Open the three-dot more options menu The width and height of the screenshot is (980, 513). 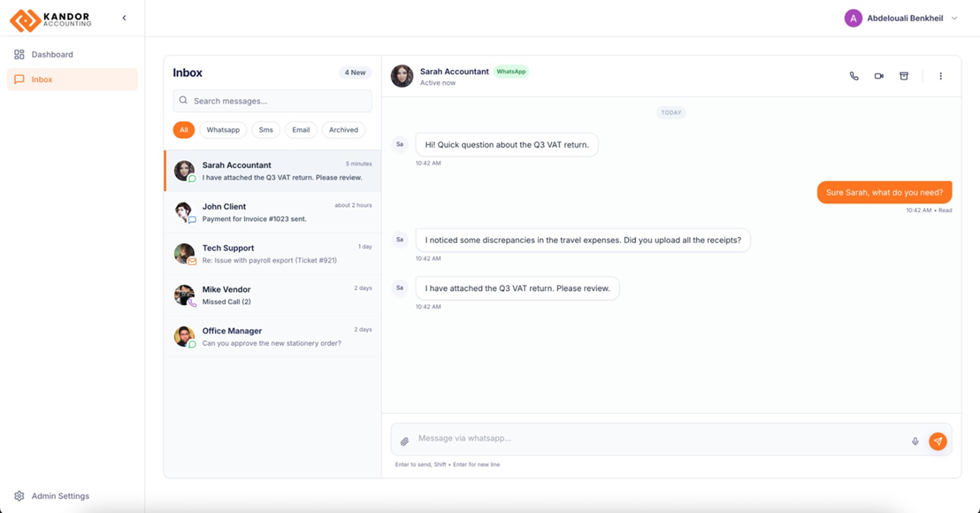point(941,76)
